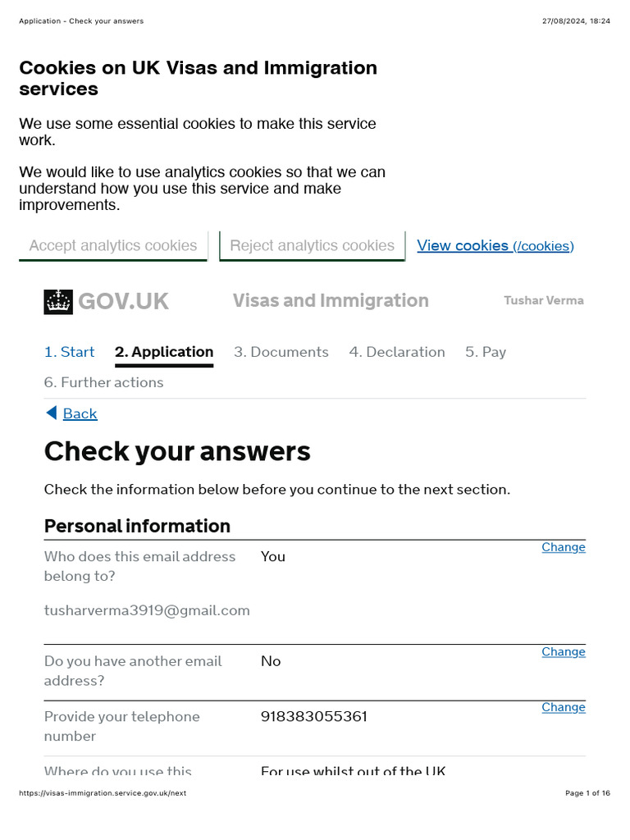Screen dimensions: 630x840
Task: Click the Back arrow triangle icon
Action: [52, 413]
